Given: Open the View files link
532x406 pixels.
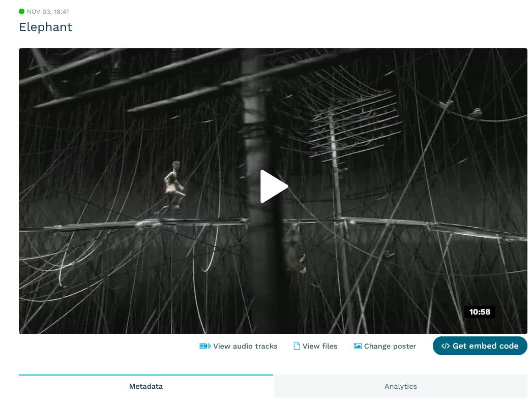Looking at the screenshot, I should pos(315,346).
